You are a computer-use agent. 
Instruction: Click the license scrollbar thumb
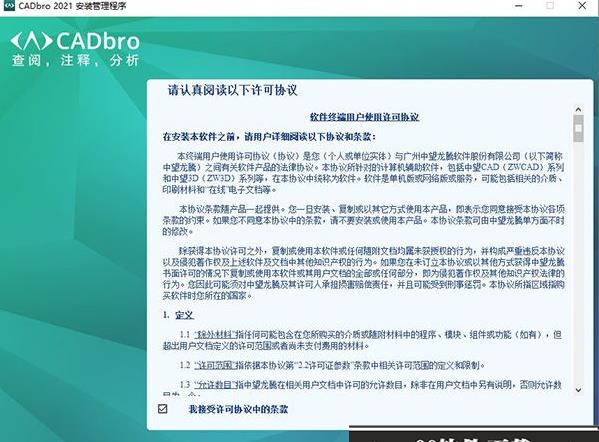tap(578, 128)
